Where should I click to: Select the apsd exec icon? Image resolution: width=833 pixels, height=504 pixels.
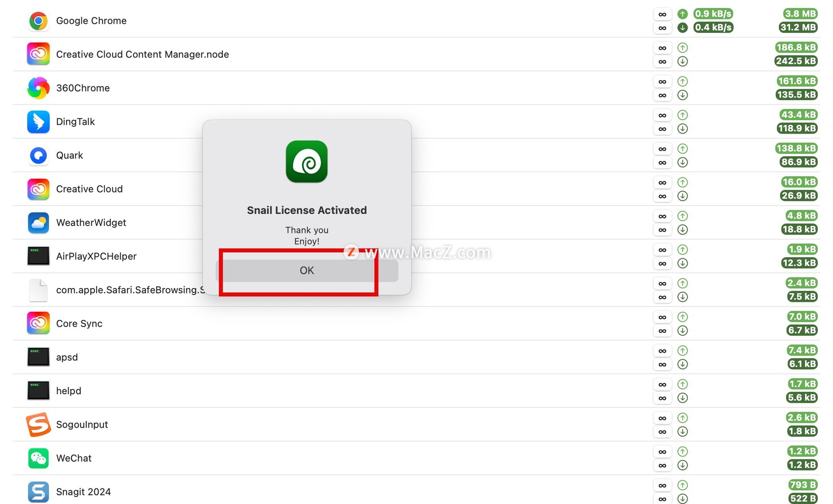pyautogui.click(x=38, y=357)
